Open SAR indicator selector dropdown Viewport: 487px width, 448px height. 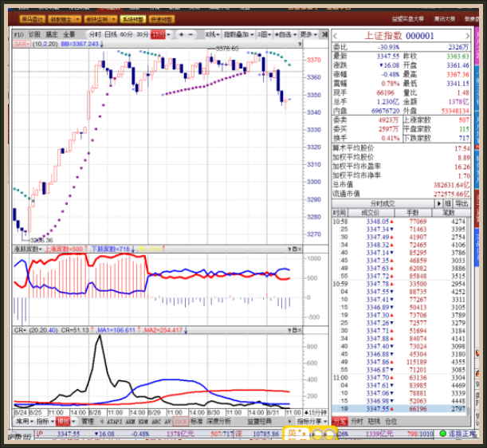[x=22, y=44]
